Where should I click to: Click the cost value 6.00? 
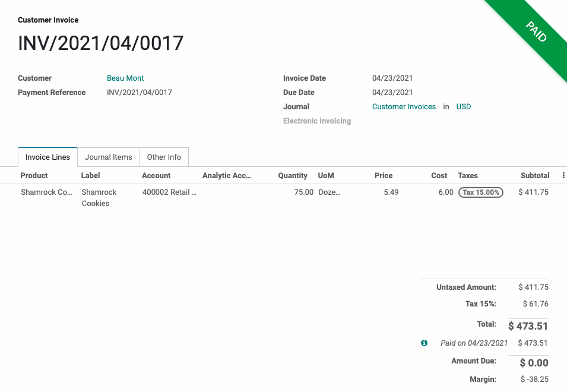tap(446, 192)
